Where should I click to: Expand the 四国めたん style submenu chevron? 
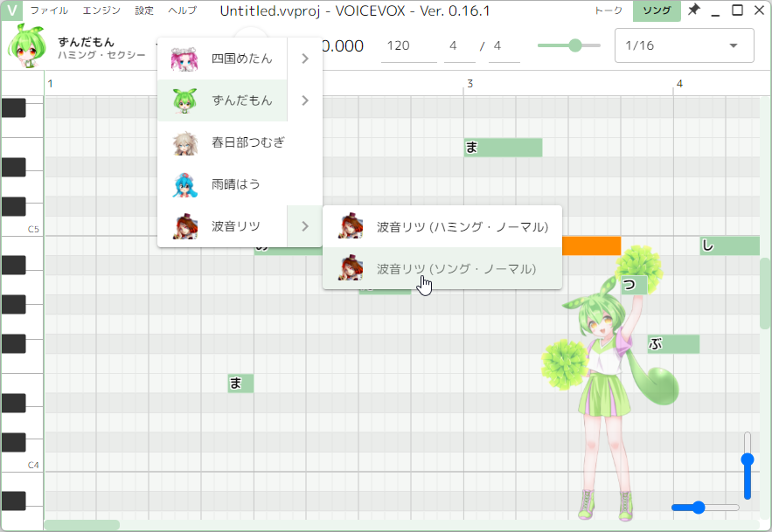click(x=303, y=58)
